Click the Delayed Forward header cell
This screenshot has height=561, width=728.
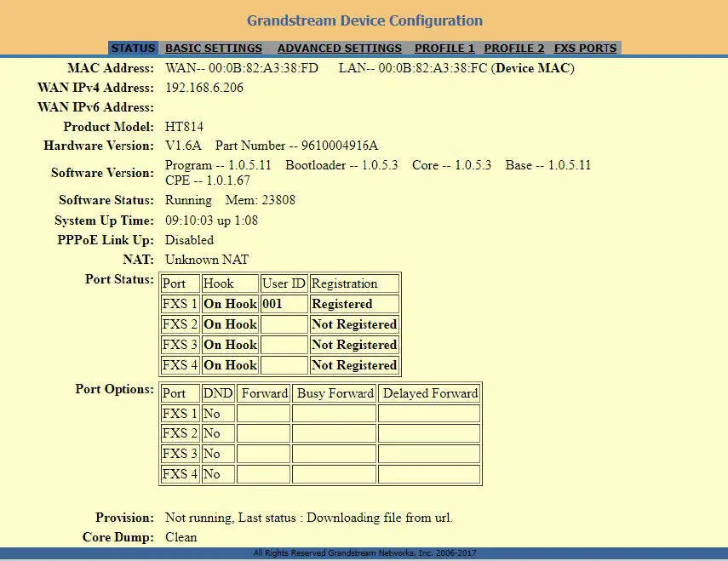[x=429, y=392]
